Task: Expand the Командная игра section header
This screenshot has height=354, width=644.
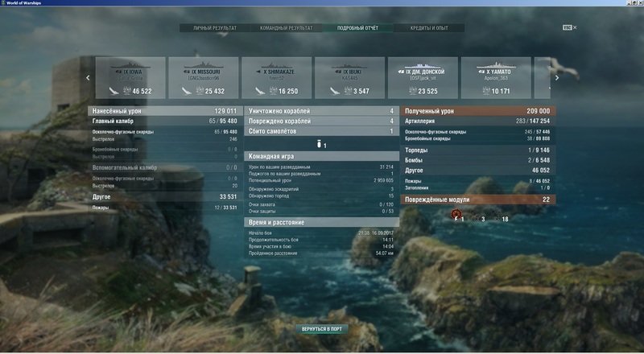Action: (x=320, y=157)
